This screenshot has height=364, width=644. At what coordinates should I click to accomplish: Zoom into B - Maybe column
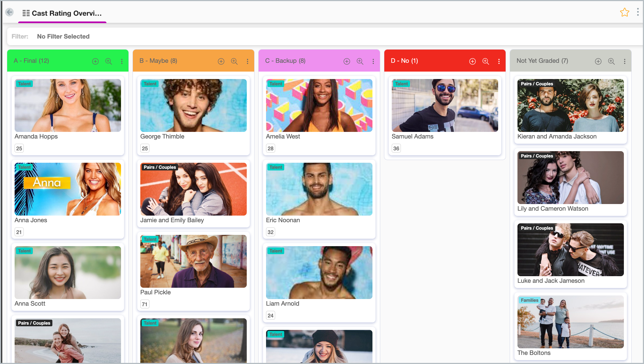click(x=234, y=61)
